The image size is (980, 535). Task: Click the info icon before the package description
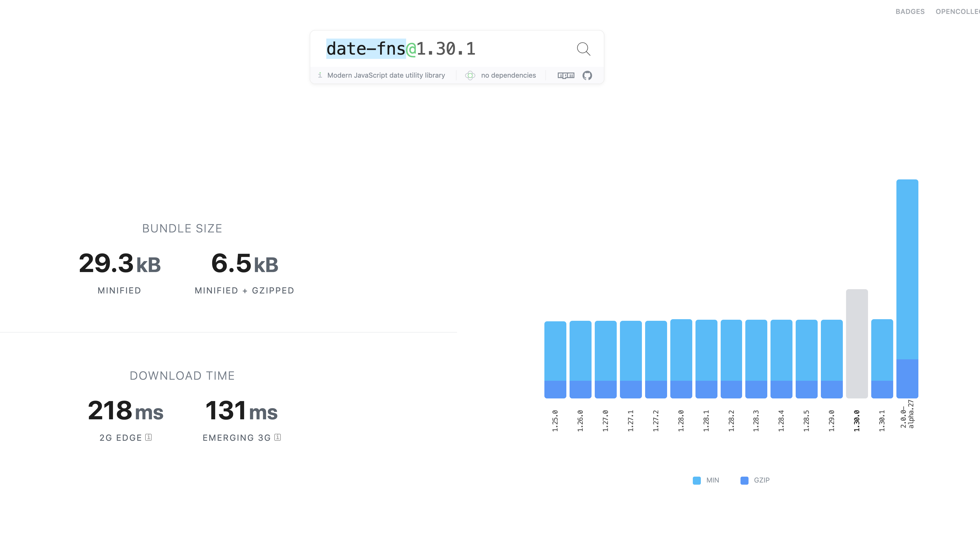click(320, 75)
